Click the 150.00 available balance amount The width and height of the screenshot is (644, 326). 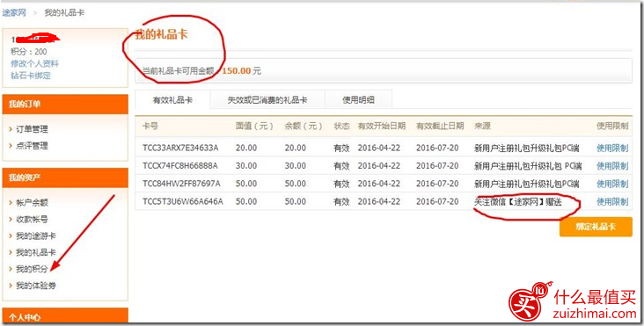(236, 71)
